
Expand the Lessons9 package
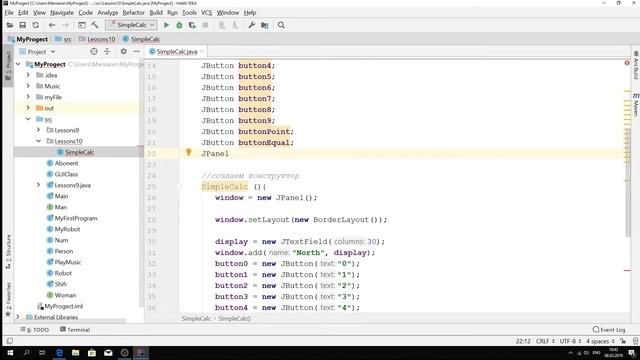point(39,130)
